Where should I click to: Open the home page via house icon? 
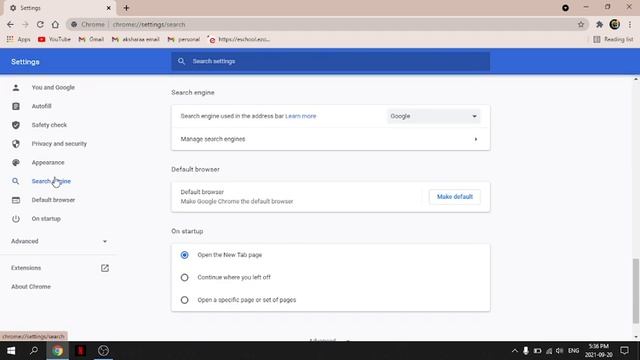pyautogui.click(x=55, y=24)
